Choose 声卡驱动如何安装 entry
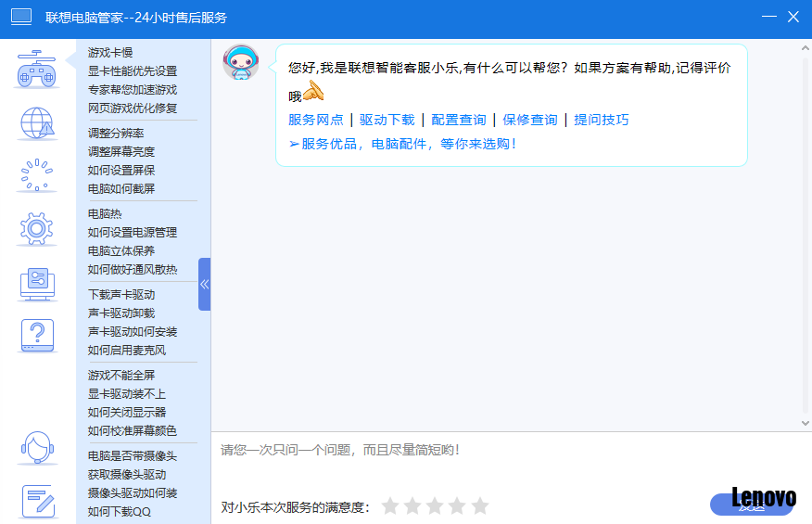 click(x=133, y=332)
